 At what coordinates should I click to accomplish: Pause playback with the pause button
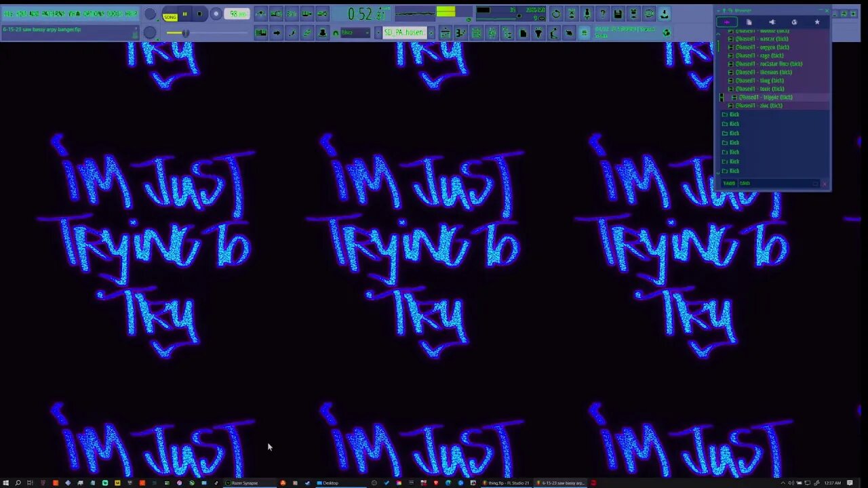click(184, 14)
